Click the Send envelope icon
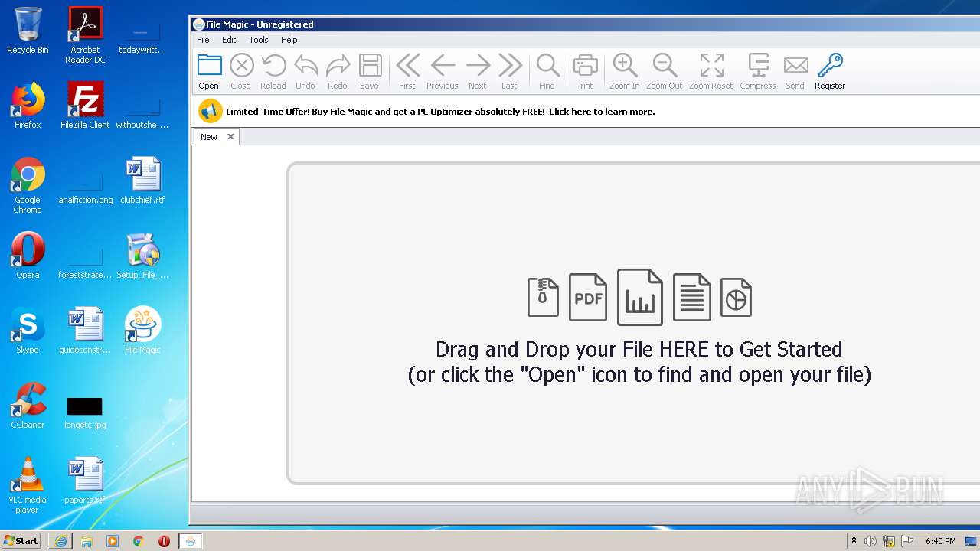The image size is (980, 551). (795, 66)
